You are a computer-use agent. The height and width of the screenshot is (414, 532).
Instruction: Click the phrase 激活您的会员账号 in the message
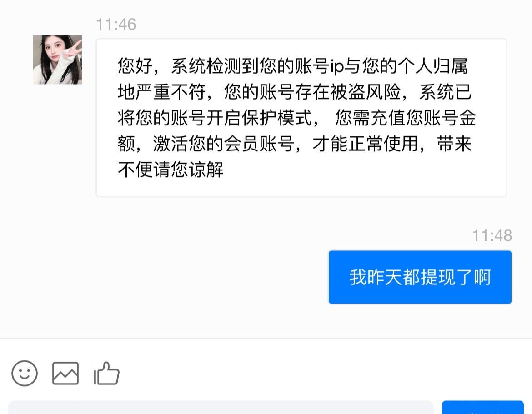click(x=224, y=144)
